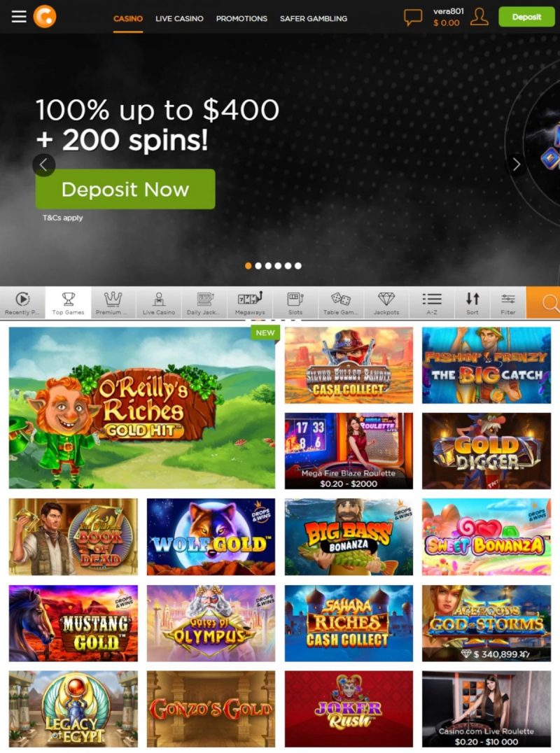Select the second carousel dot indicator
The image size is (560, 753).
coord(258,265)
